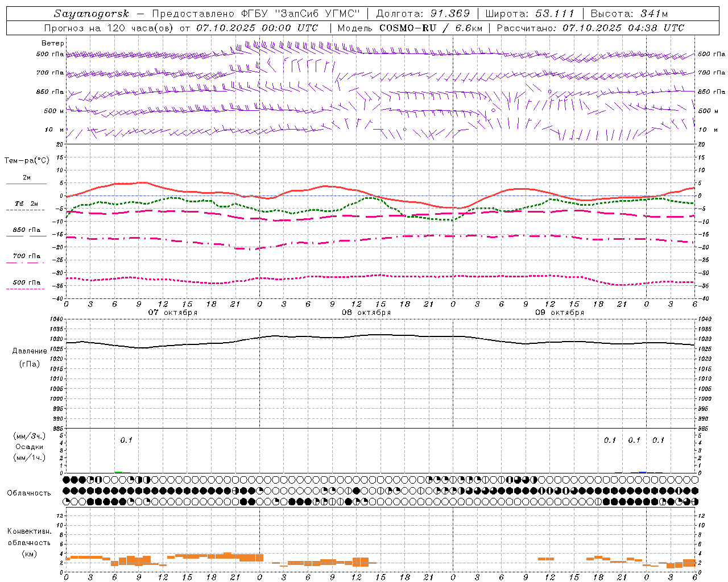Click the "08 октября" date label
Viewport: 728px width, 582px height.
[366, 313]
